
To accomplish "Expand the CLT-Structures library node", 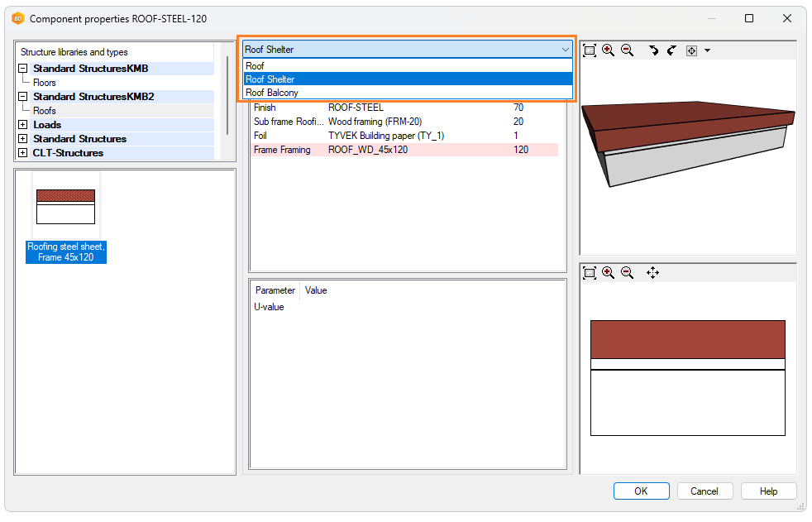I will tap(23, 153).
